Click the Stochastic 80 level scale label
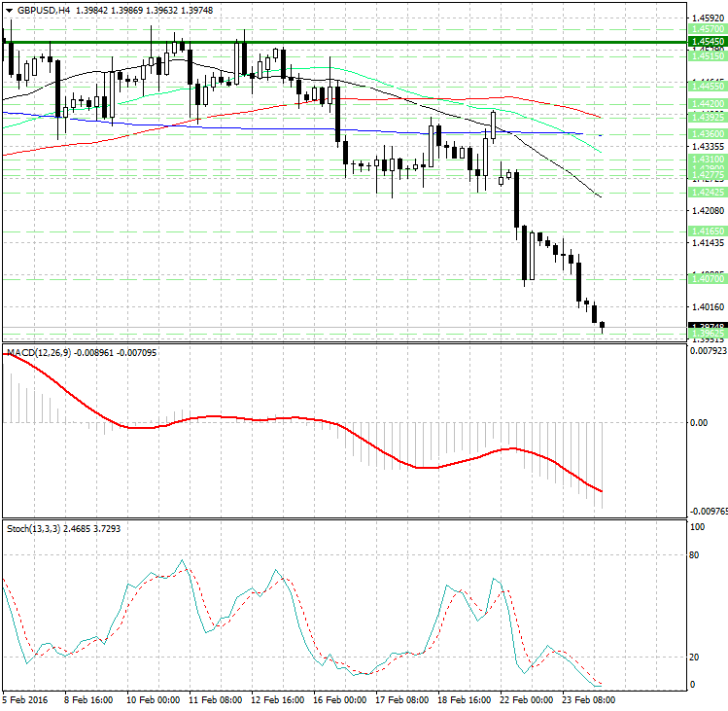 [x=696, y=556]
